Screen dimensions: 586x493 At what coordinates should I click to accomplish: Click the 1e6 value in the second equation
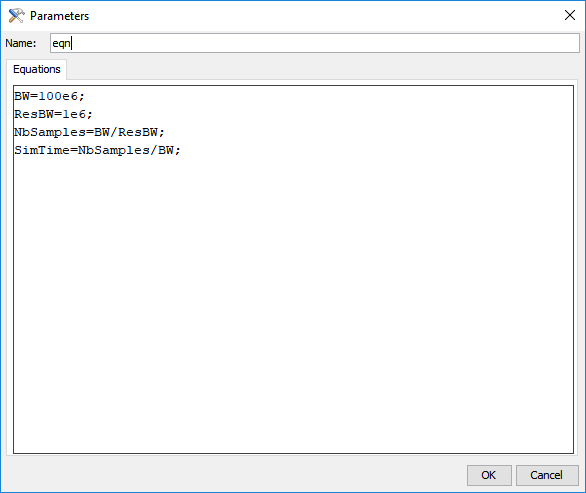pyautogui.click(x=74, y=114)
